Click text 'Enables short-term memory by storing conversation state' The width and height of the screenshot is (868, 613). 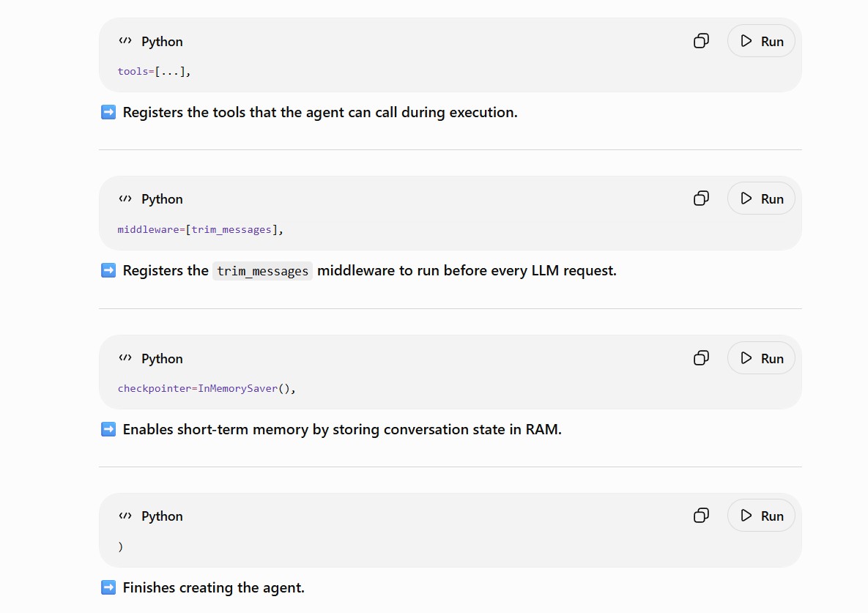click(x=314, y=430)
